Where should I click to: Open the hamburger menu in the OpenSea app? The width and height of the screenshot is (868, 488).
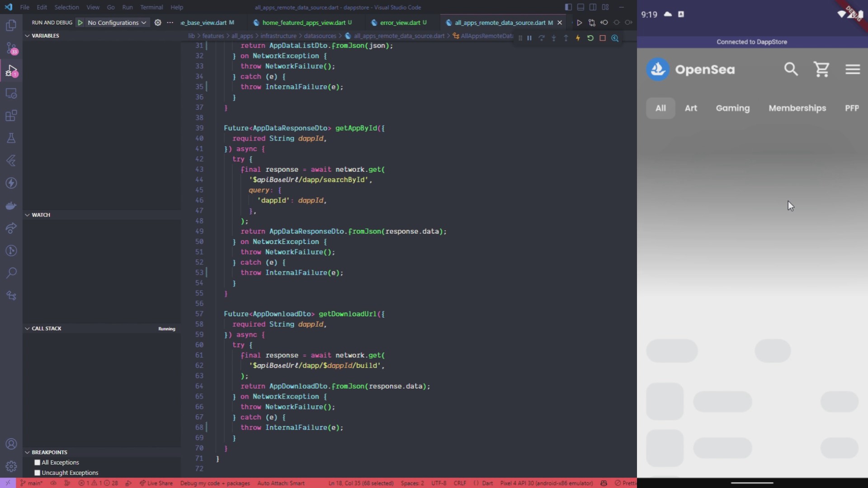pos(853,70)
